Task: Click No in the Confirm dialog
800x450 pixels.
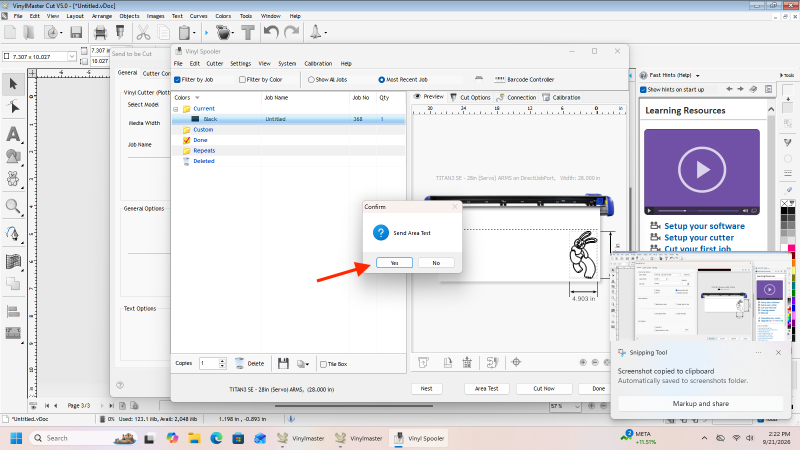Action: 436,263
